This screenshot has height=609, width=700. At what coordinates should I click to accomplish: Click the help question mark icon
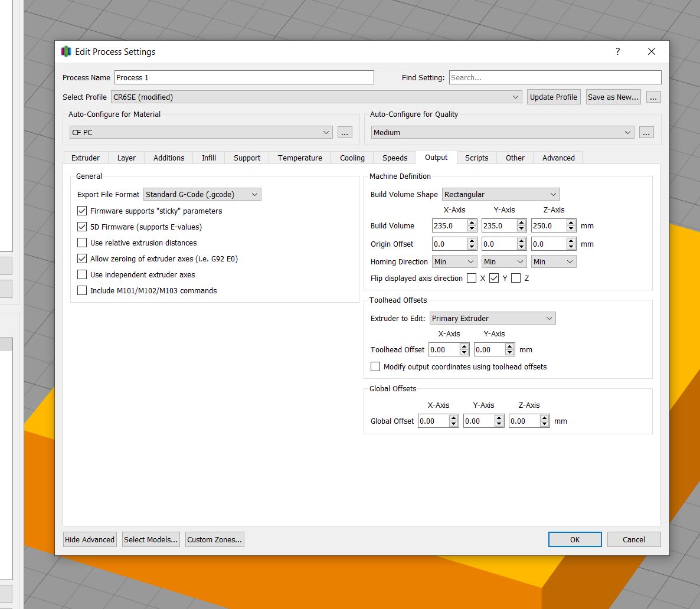[x=618, y=51]
